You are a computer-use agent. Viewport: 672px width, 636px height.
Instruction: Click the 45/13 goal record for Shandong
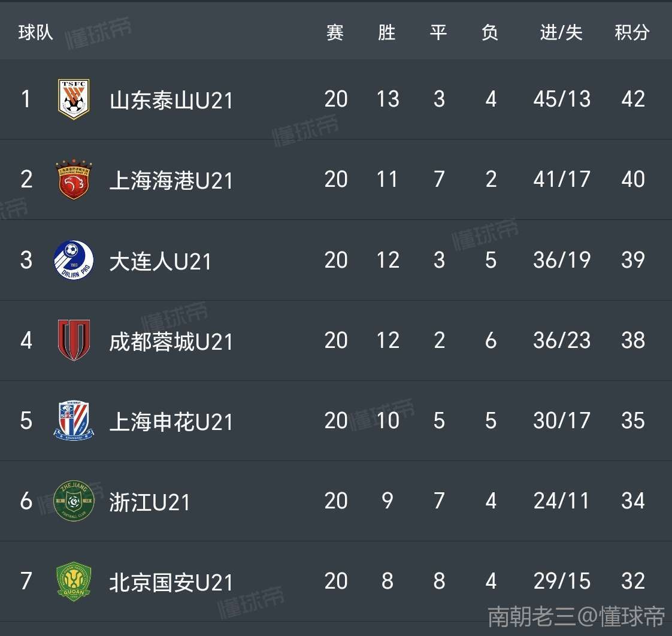[x=562, y=99]
